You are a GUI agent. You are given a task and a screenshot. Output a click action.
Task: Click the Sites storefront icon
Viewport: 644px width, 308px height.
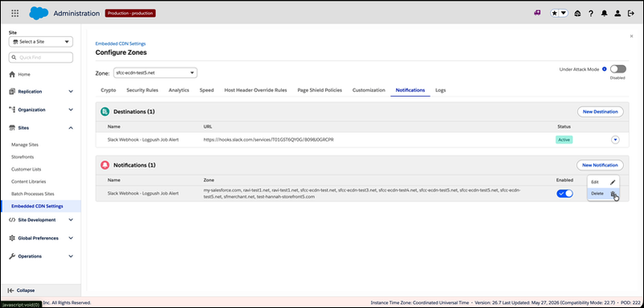12,128
